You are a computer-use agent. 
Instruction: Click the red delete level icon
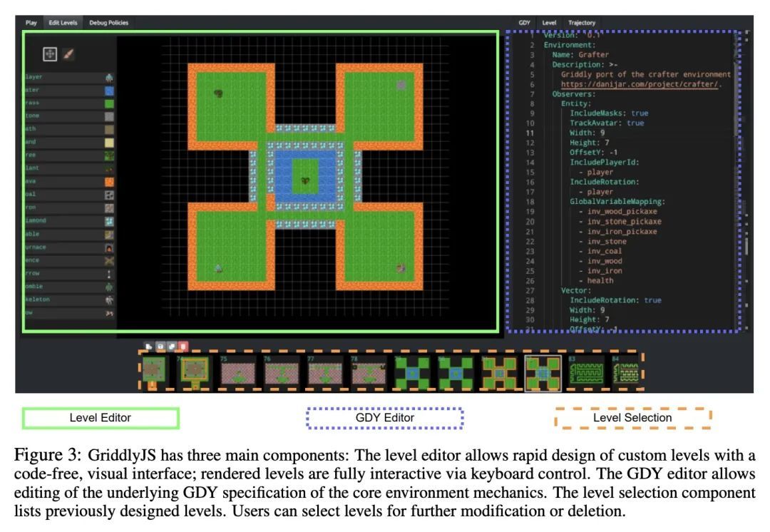pos(183,347)
